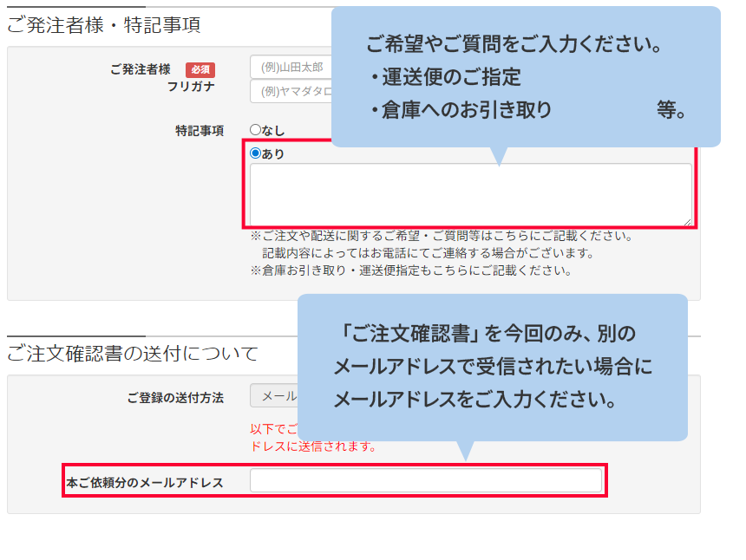Click the ご発注者様 name input field
The width and height of the screenshot is (746, 560).
pyautogui.click(x=291, y=67)
